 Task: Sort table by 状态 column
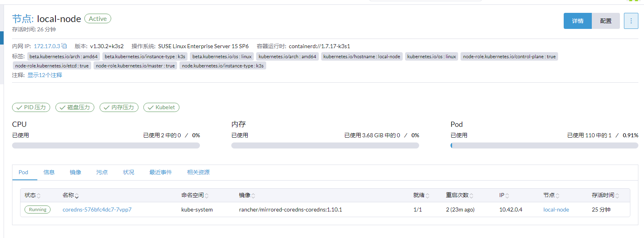pos(32,195)
